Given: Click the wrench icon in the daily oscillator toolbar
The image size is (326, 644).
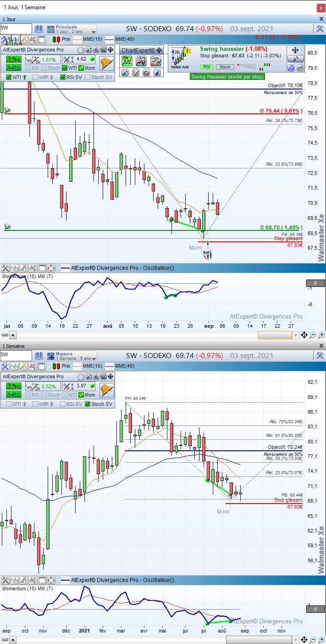Looking at the screenshot, I should pyautogui.click(x=5, y=268).
